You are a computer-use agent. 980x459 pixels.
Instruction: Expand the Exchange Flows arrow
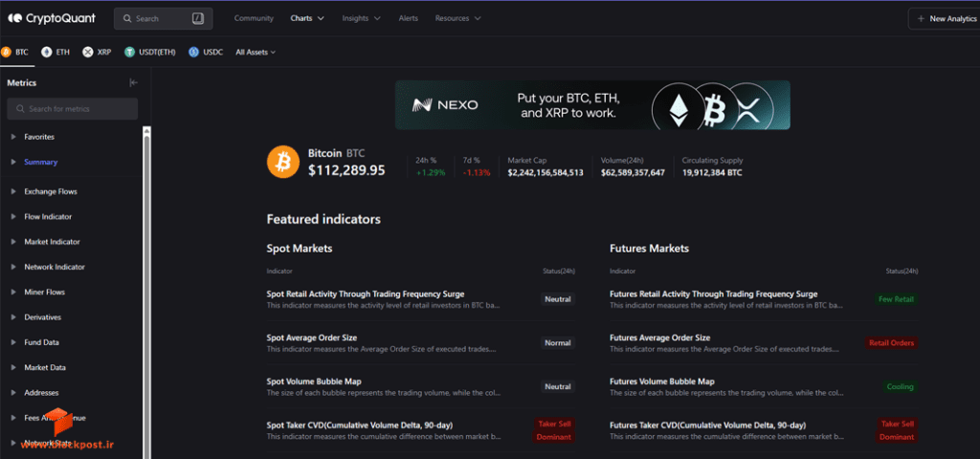13,191
